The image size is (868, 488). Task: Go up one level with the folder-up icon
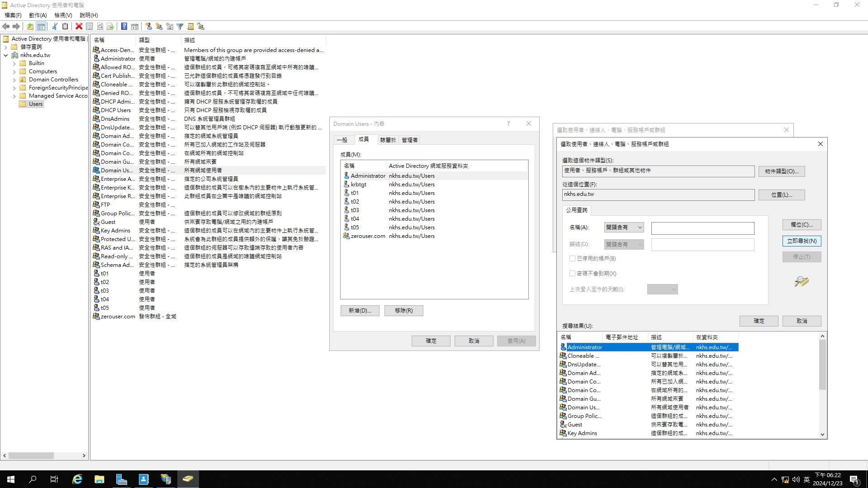[30, 27]
